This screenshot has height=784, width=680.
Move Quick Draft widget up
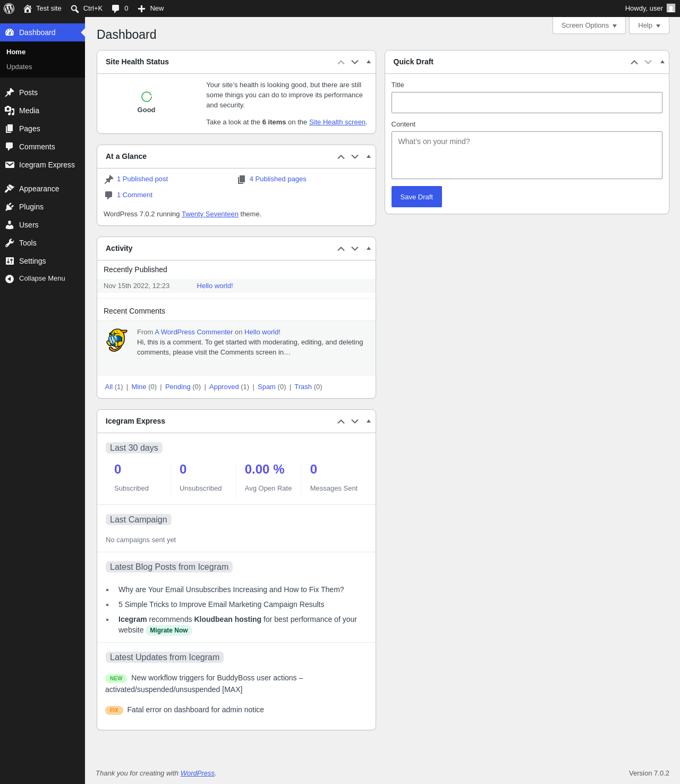pos(634,62)
